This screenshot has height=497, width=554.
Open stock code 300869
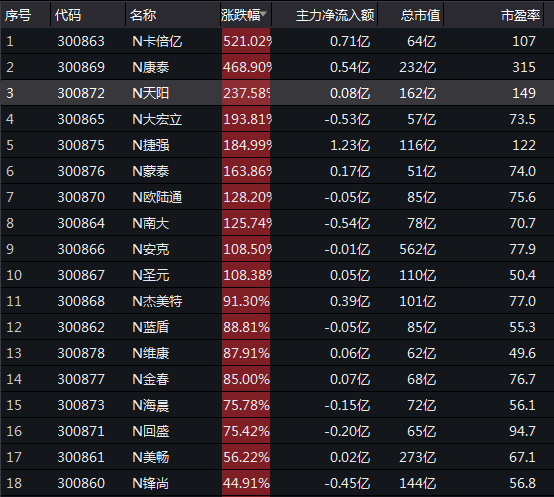point(81,67)
